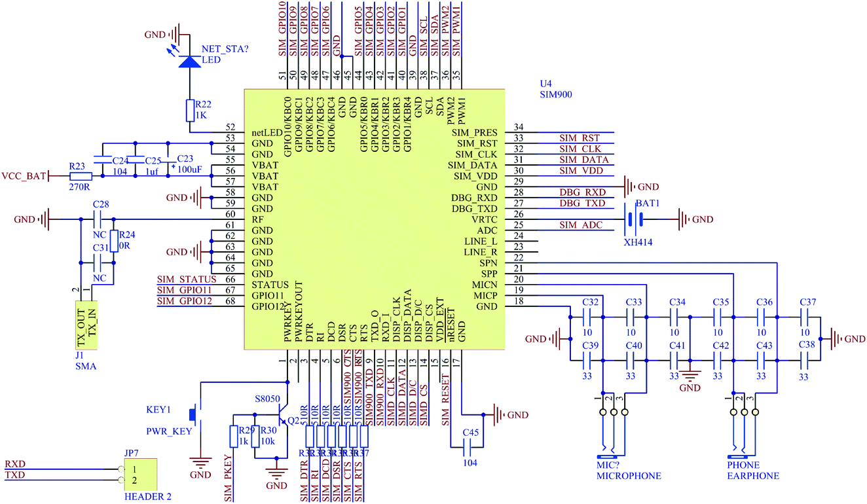Click the DBG_TXD net label
This screenshot has height=504, width=867.
582,204
